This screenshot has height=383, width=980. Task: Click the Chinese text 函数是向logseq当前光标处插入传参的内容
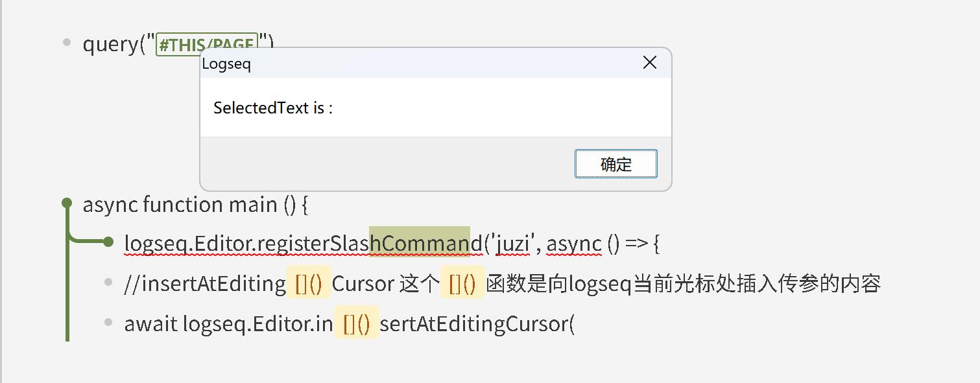(684, 284)
